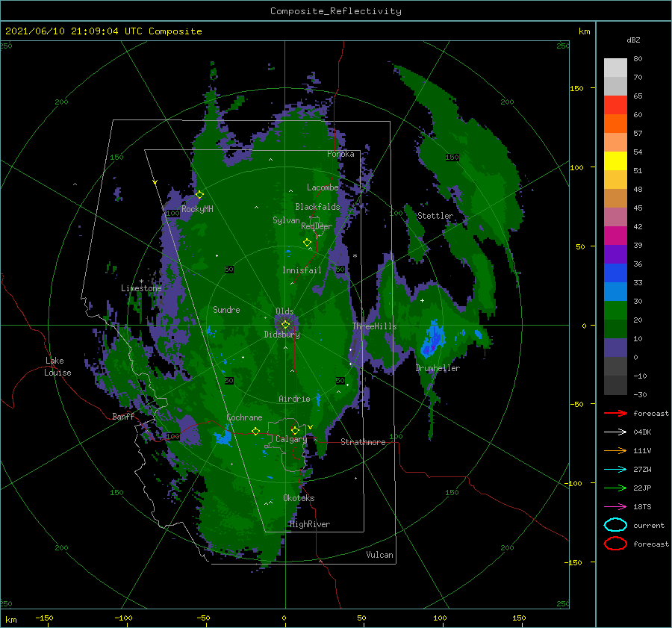
Task: Click the yellow diamond marker above Calgary label
Action: point(295,430)
